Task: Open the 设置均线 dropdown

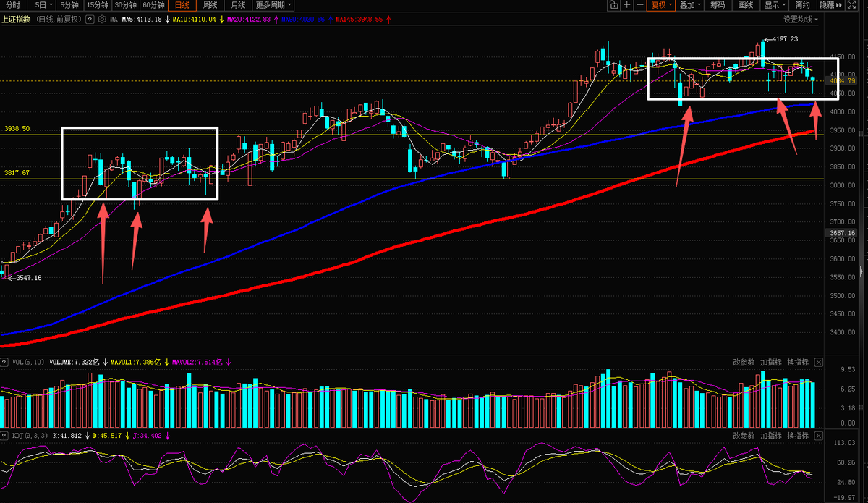Action: pos(801,20)
